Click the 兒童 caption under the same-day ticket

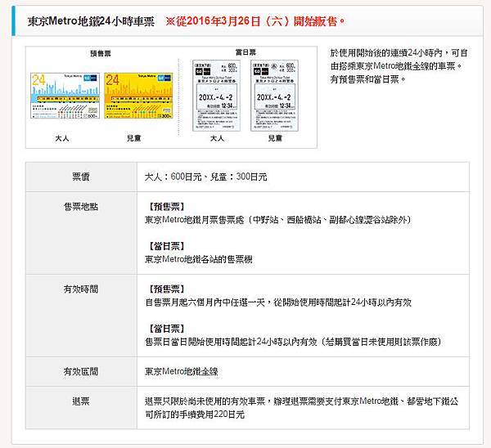click(275, 138)
